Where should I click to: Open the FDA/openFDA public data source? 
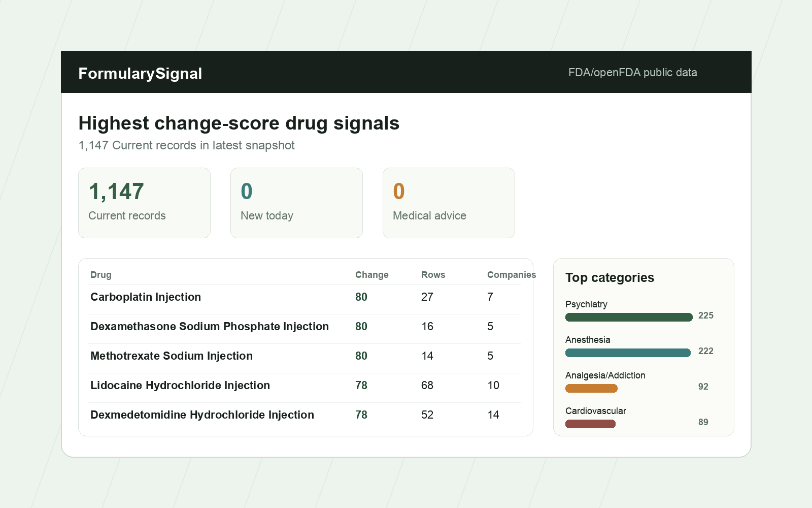[633, 73]
